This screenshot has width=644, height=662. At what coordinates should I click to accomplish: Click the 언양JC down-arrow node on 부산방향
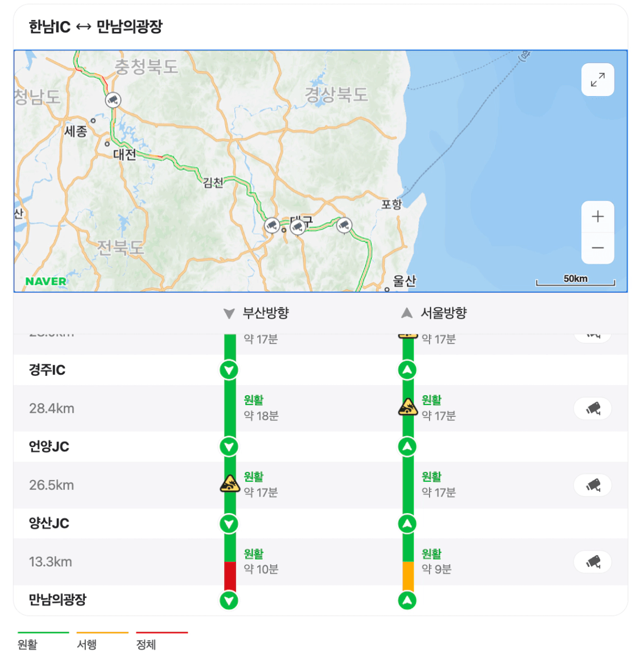(229, 446)
